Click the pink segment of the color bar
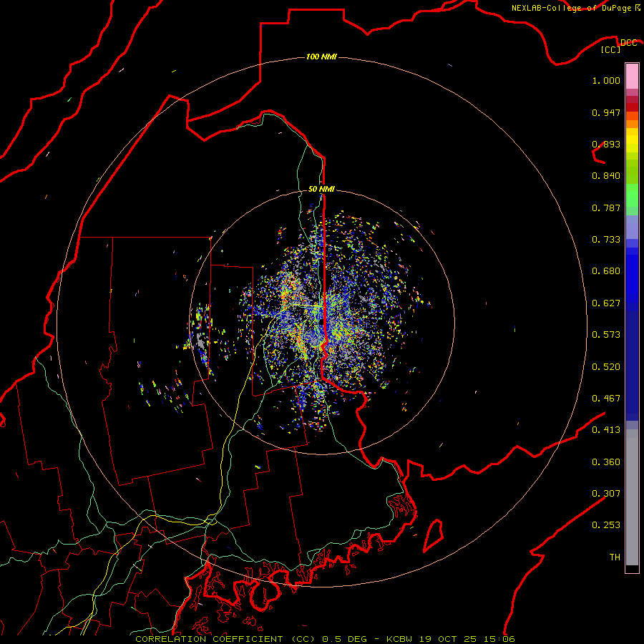Image resolution: width=644 pixels, height=644 pixels. click(632, 77)
